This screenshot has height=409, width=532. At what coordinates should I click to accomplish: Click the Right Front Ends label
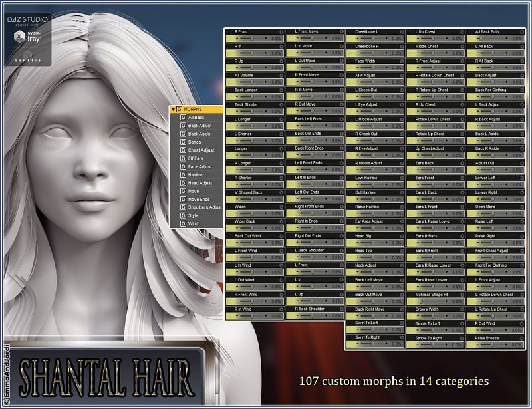(309, 206)
